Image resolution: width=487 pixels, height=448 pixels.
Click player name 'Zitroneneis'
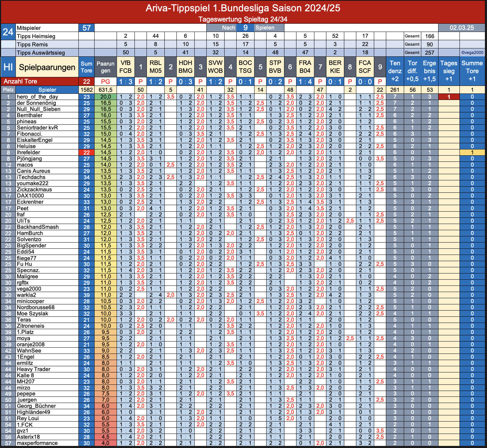click(x=30, y=326)
